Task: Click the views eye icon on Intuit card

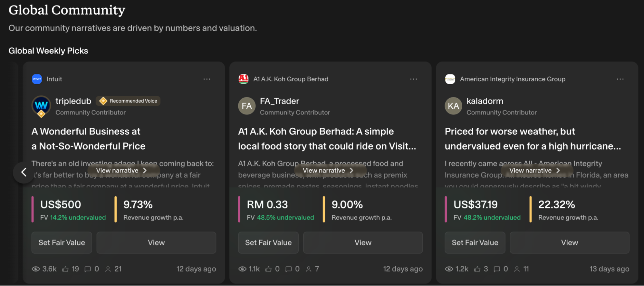Action: coord(36,269)
